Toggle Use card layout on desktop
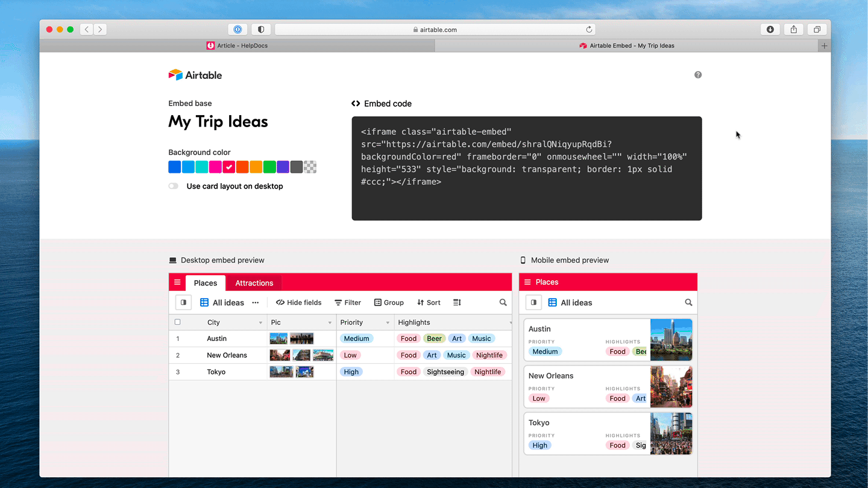 coord(174,186)
